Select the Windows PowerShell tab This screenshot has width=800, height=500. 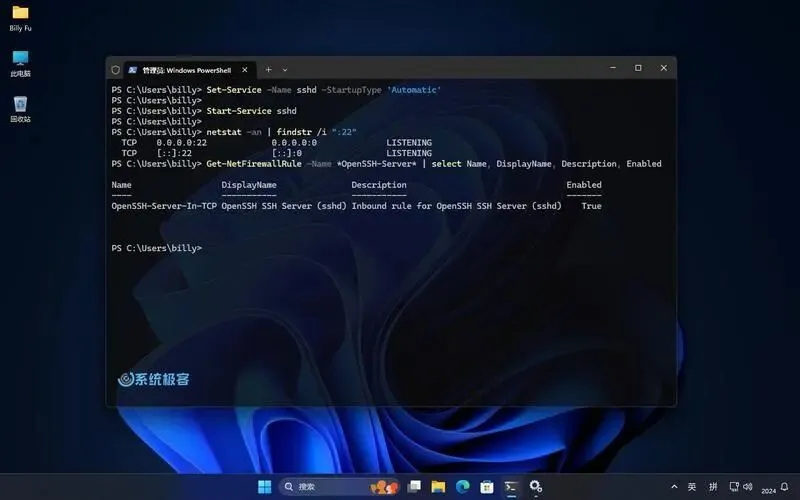pos(187,70)
